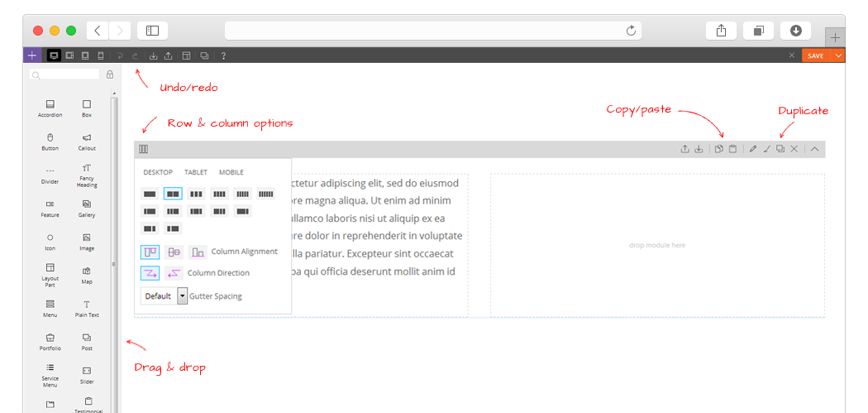Select middle column alignment option
868x413 pixels.
[174, 252]
